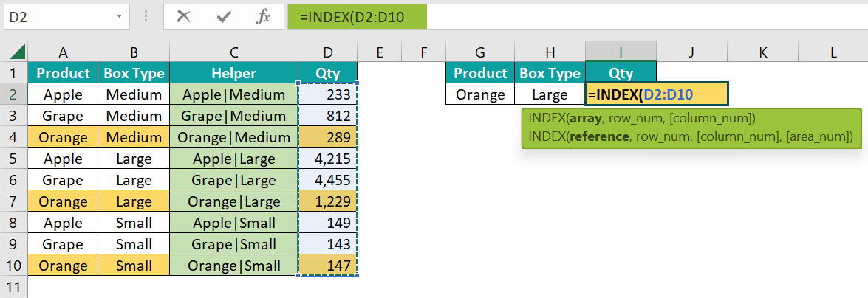Click Box Type header in cell H1
The height and width of the screenshot is (298, 868).
[x=550, y=72]
